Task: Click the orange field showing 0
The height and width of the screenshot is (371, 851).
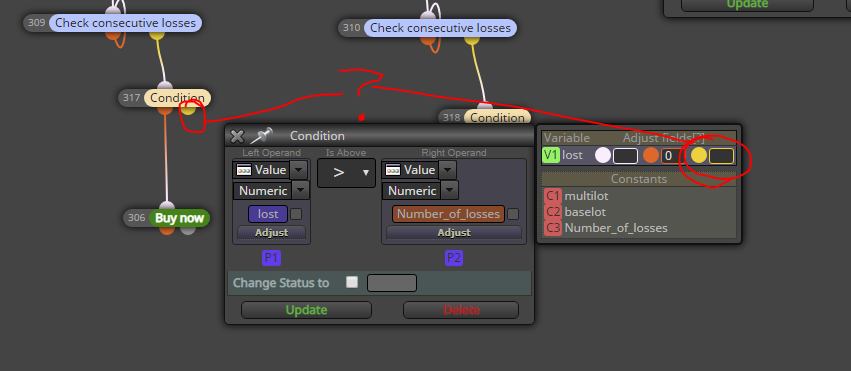Action: pos(673,156)
